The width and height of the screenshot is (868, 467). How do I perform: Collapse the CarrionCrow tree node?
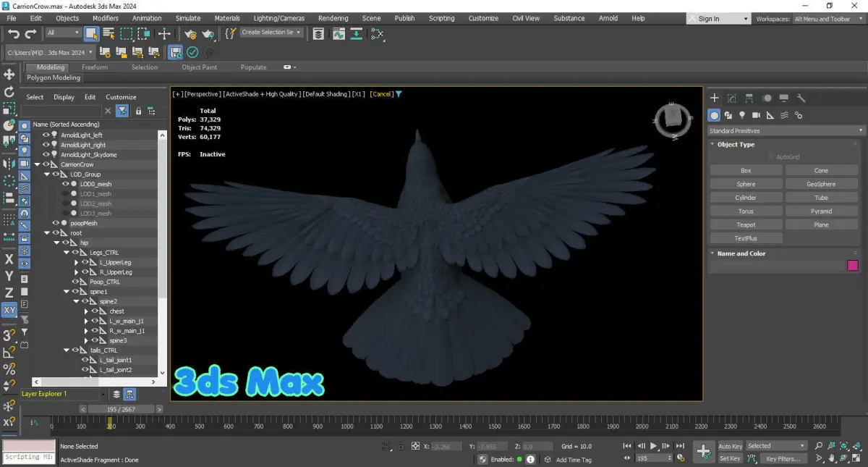point(37,164)
